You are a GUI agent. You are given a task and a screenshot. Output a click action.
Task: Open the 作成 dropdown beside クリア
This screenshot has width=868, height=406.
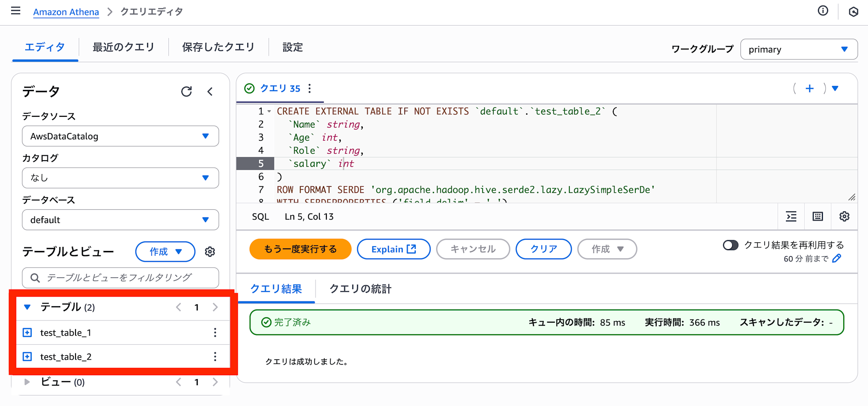tap(607, 249)
